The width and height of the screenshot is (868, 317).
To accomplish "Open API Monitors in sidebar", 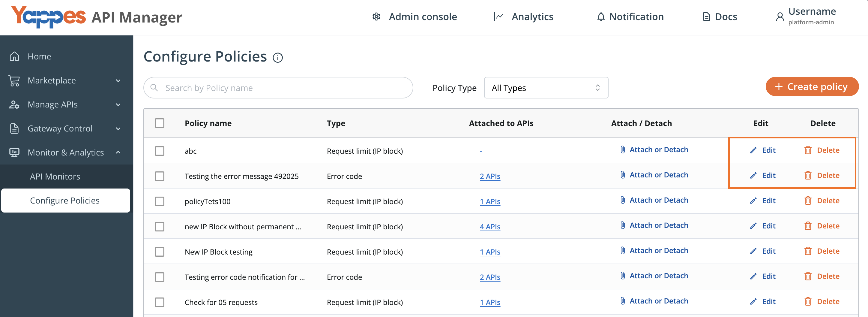I will [55, 177].
